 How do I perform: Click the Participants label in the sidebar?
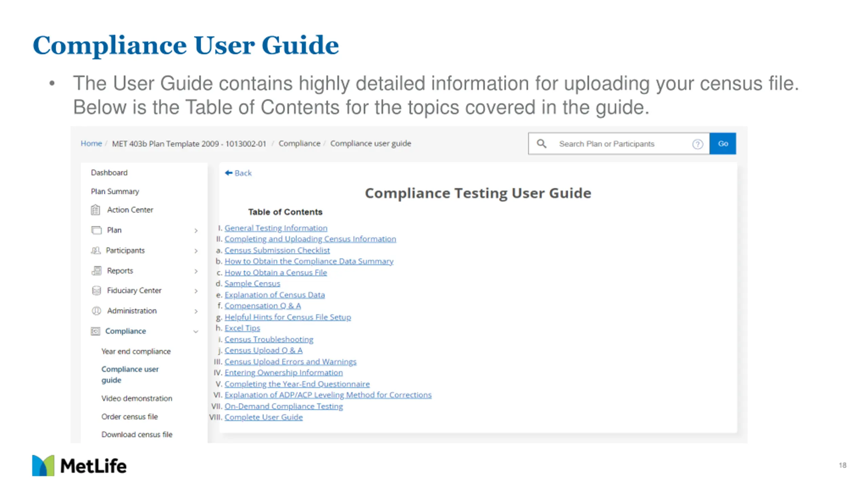(x=125, y=250)
